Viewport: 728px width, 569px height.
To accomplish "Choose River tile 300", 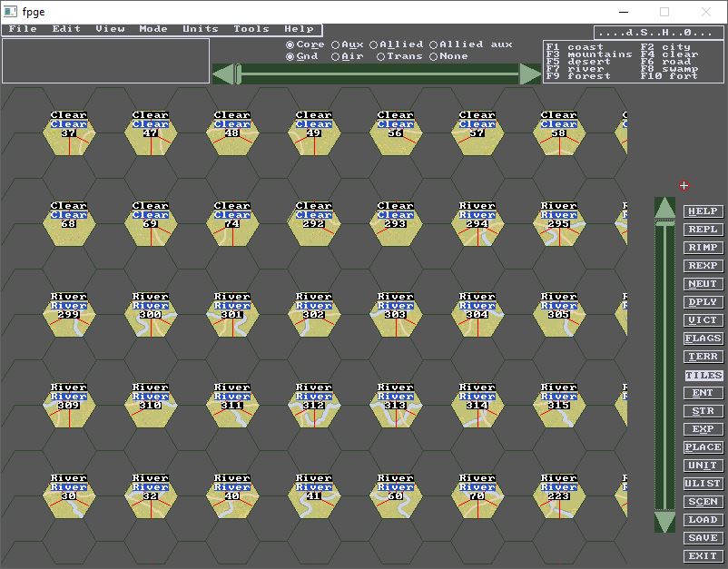I will (151, 315).
